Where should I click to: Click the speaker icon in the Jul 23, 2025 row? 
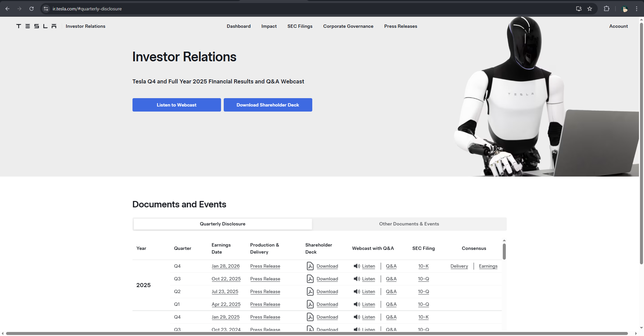(357, 291)
